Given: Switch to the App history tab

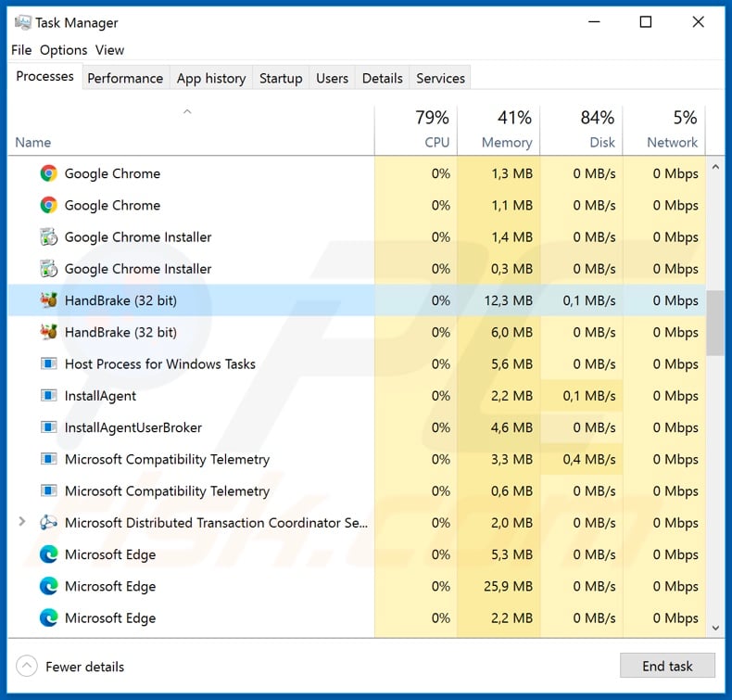Looking at the screenshot, I should coord(211,78).
